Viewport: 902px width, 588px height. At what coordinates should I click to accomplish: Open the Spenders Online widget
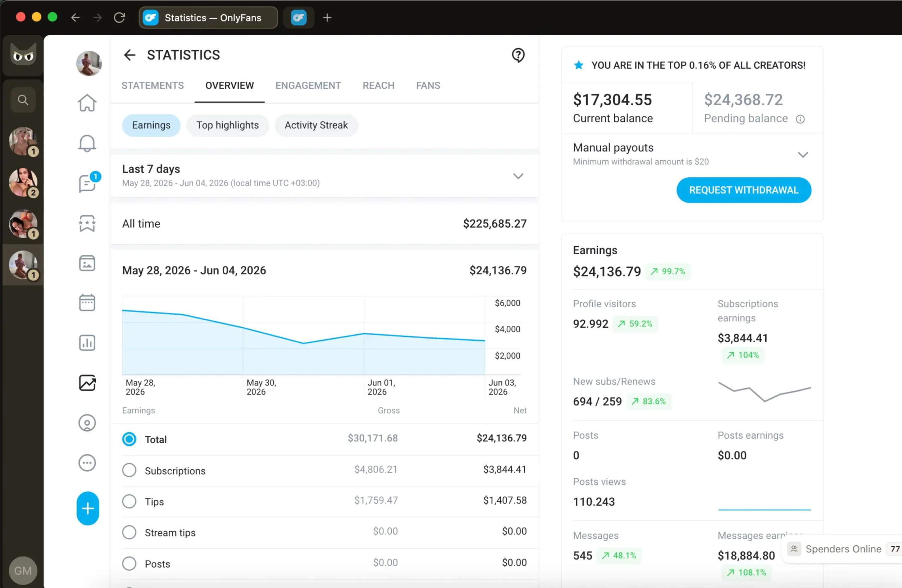click(x=843, y=549)
